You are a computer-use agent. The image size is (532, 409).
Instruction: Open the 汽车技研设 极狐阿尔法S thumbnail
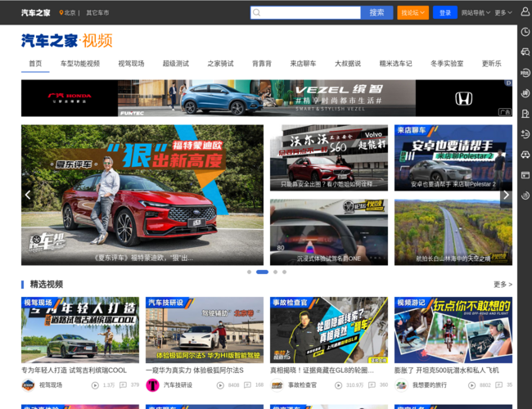[205, 330]
